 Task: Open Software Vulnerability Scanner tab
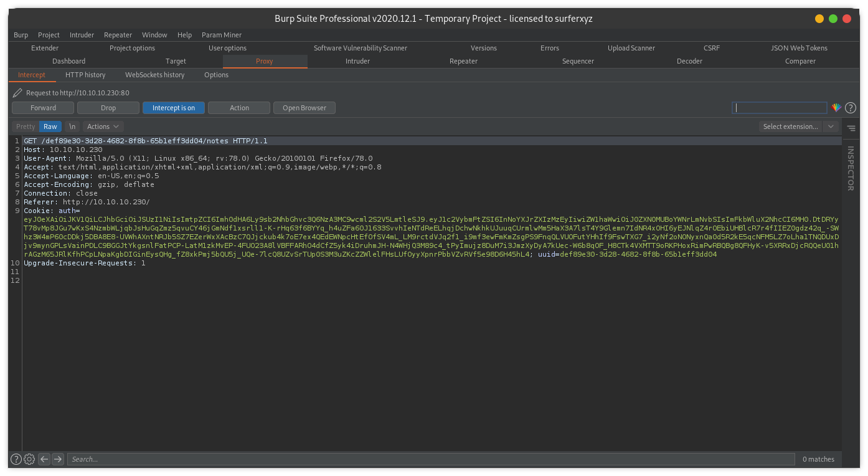[x=361, y=48]
